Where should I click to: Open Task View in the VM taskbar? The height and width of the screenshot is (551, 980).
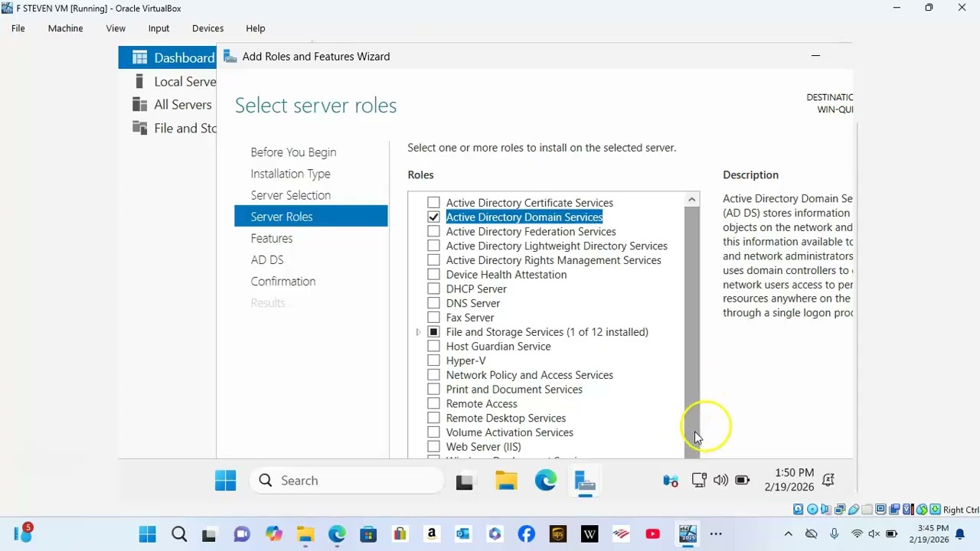click(x=465, y=481)
